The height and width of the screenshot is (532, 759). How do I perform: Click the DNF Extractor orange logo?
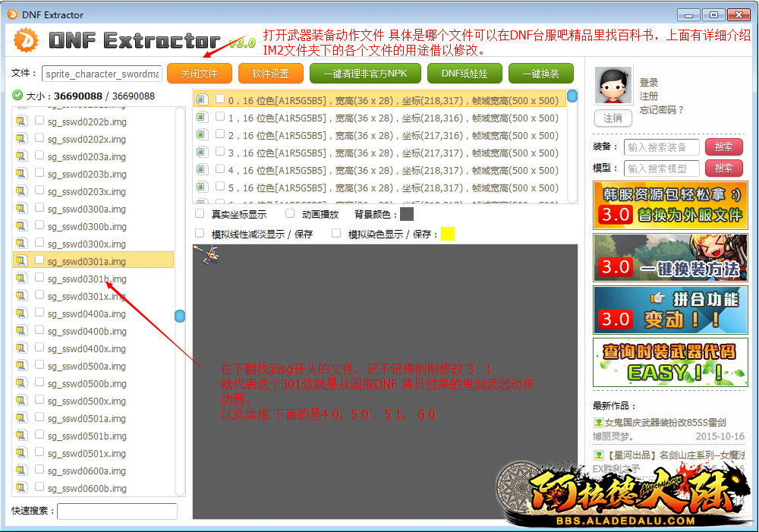click(x=26, y=39)
